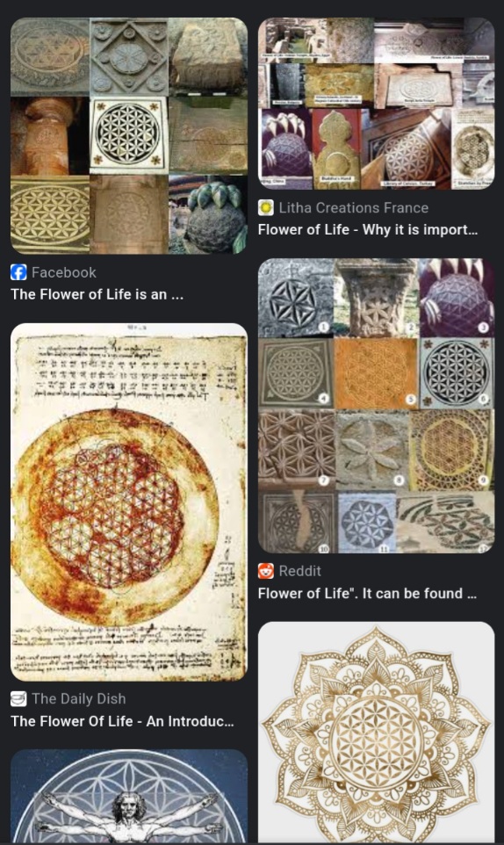Tap the Litha Creations France source name
This screenshot has width=504, height=845.
coord(354,207)
